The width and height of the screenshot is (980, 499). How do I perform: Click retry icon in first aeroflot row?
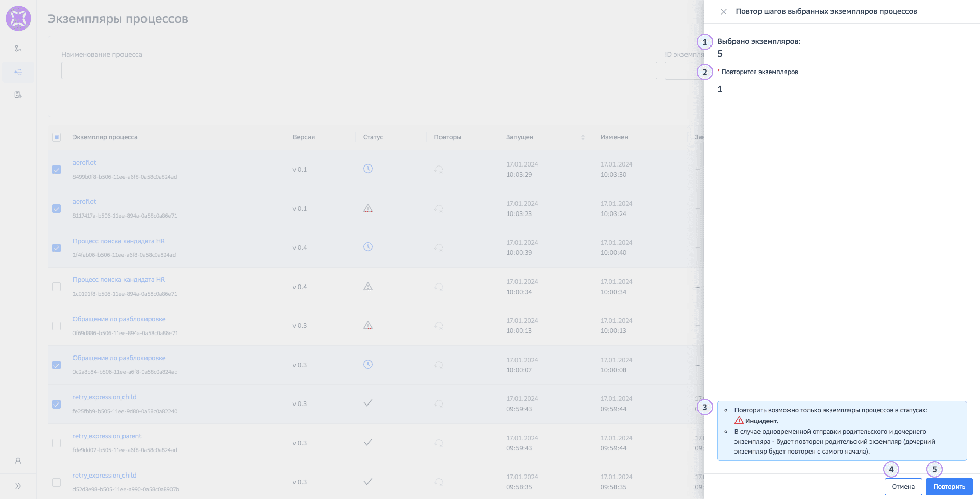438,170
